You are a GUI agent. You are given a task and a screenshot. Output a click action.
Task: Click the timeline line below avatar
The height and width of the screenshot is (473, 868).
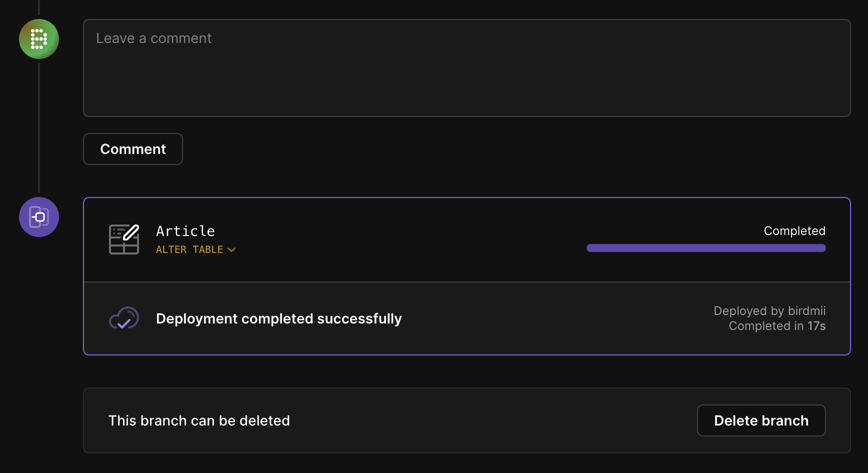(39, 128)
